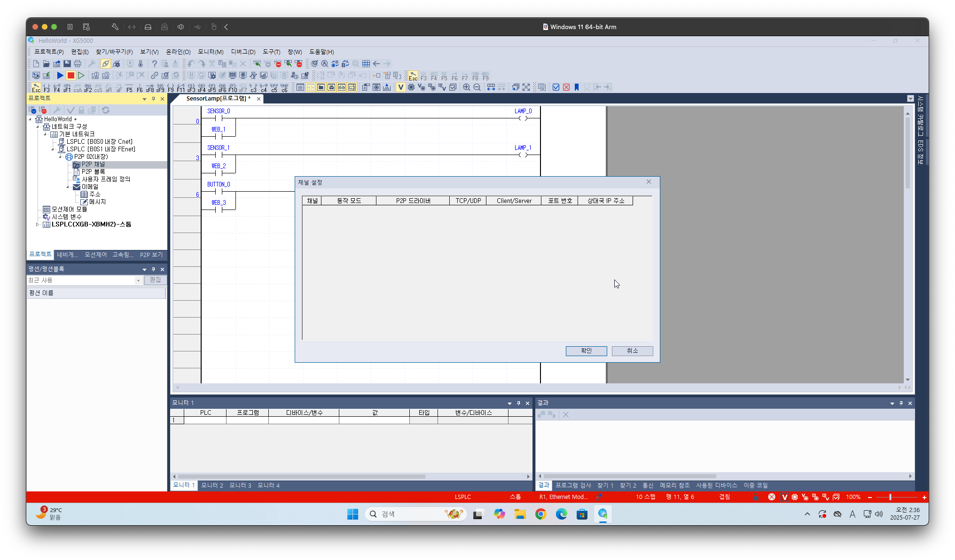Click the zoom slider in status bar
Image resolution: width=955 pixels, height=560 pixels.
(x=890, y=497)
